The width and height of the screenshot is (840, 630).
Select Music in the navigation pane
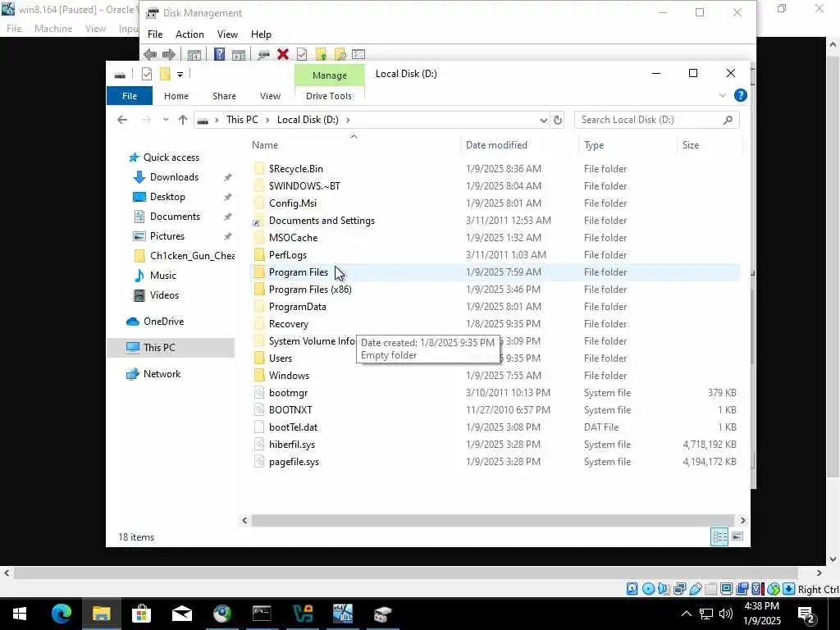[163, 276]
